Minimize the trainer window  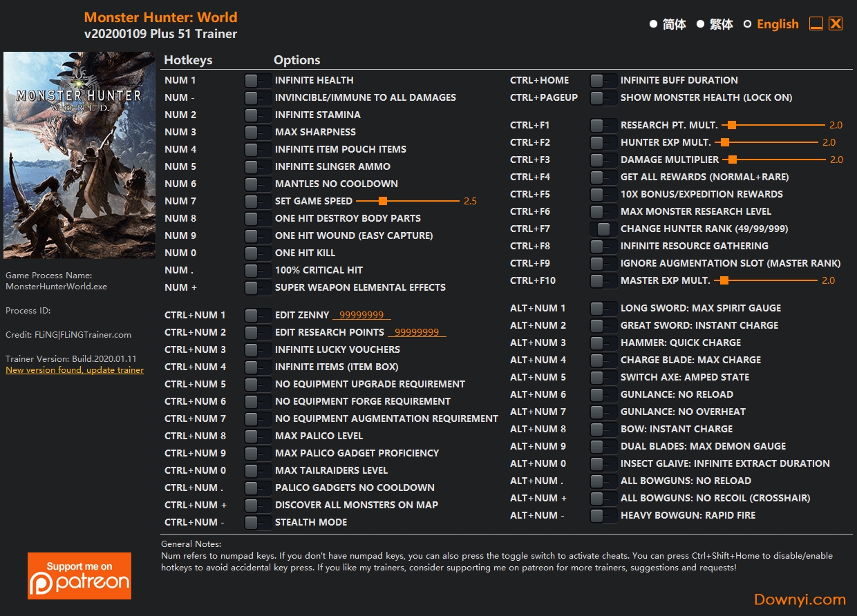816,24
